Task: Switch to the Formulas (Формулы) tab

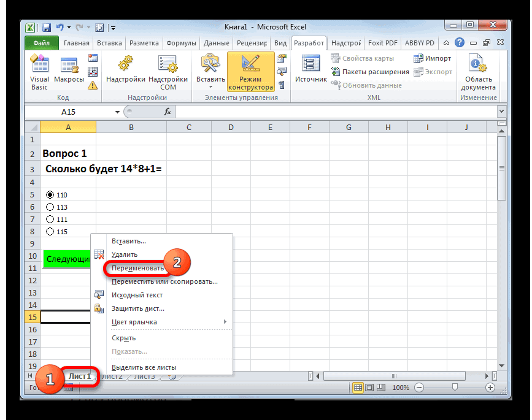Action: tap(181, 43)
